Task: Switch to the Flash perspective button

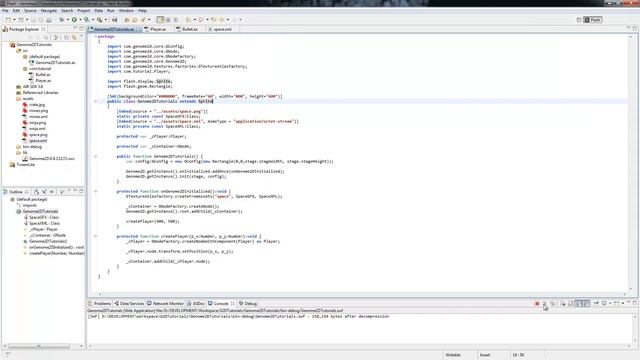Action: 593,20
